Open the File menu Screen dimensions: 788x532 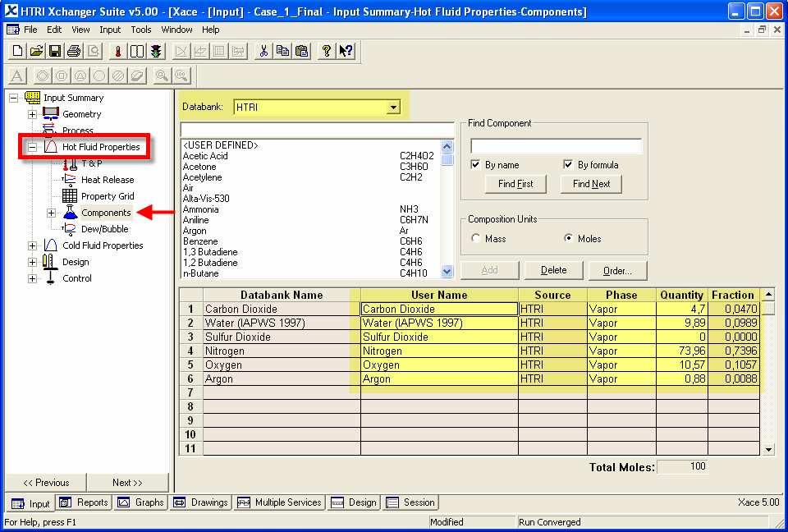tap(30, 30)
